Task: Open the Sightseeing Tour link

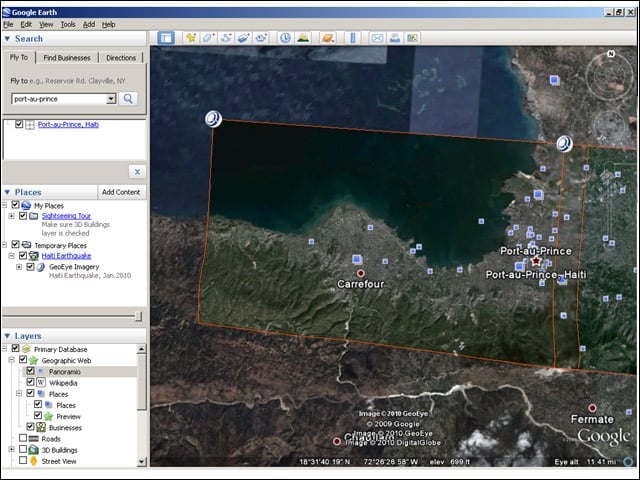Action: (66, 216)
